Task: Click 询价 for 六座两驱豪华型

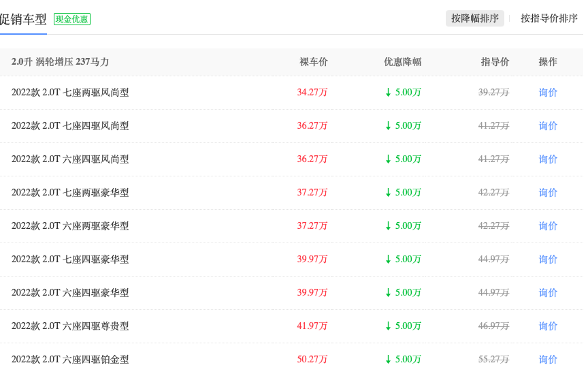Action: tap(548, 226)
